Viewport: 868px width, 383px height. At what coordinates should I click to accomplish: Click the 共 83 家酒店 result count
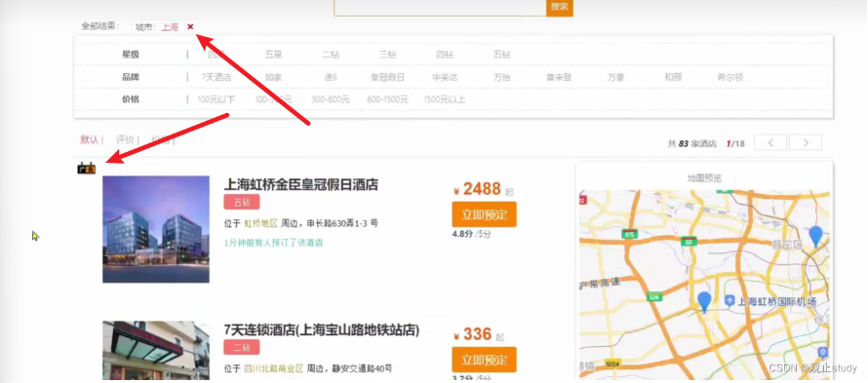coord(692,144)
